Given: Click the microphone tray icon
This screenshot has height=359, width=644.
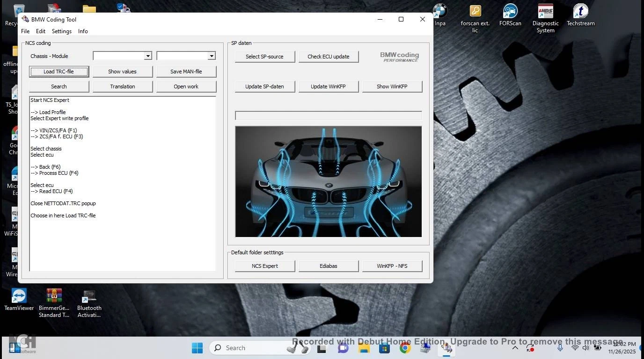Looking at the screenshot, I should click(560, 348).
